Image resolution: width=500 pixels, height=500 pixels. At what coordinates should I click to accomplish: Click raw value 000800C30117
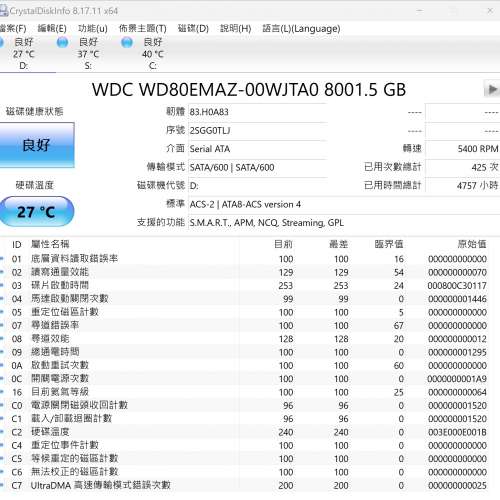457,286
